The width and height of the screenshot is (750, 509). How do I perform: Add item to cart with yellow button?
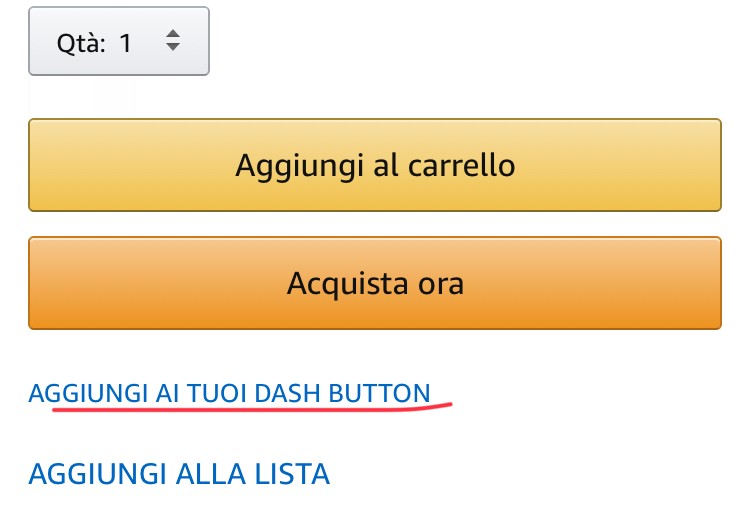pyautogui.click(x=375, y=165)
